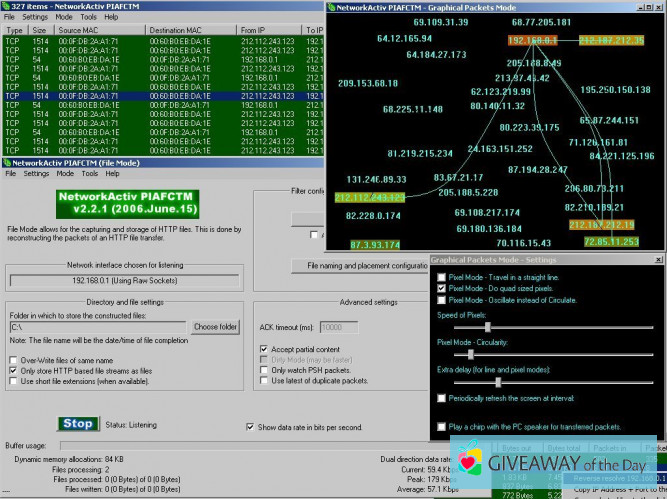
Task: Enable Over-Write files of same name
Action: point(12,359)
